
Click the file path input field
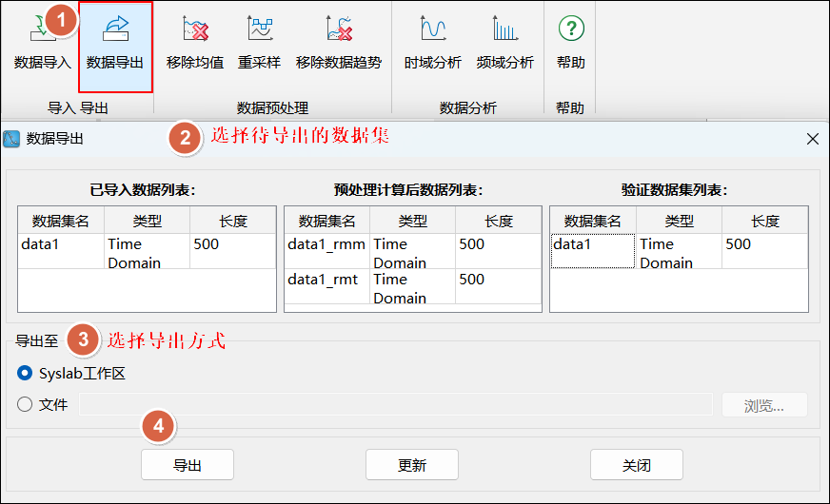pyautogui.click(x=395, y=406)
